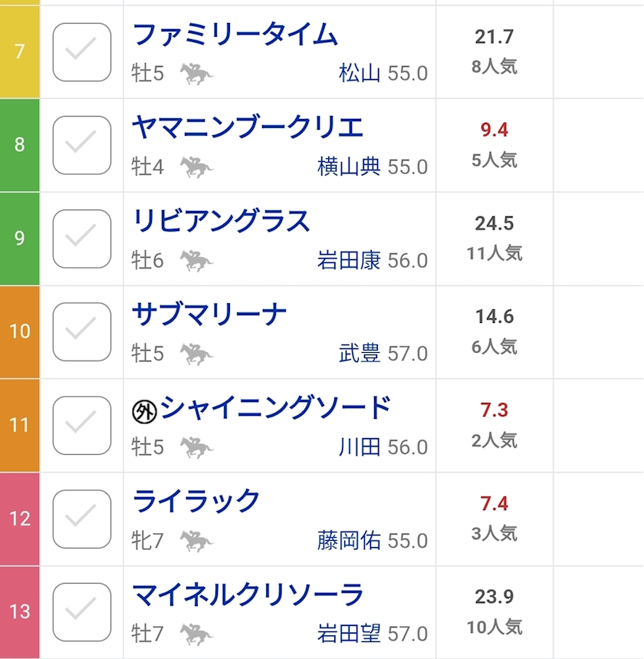
Task: Open the サブマリーナ horse link
Action: click(x=209, y=315)
